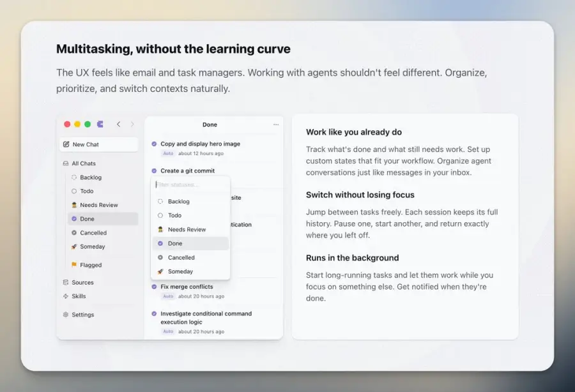The height and width of the screenshot is (392, 575).
Task: Click status icon of Fix merge conflicts
Action: click(x=154, y=287)
